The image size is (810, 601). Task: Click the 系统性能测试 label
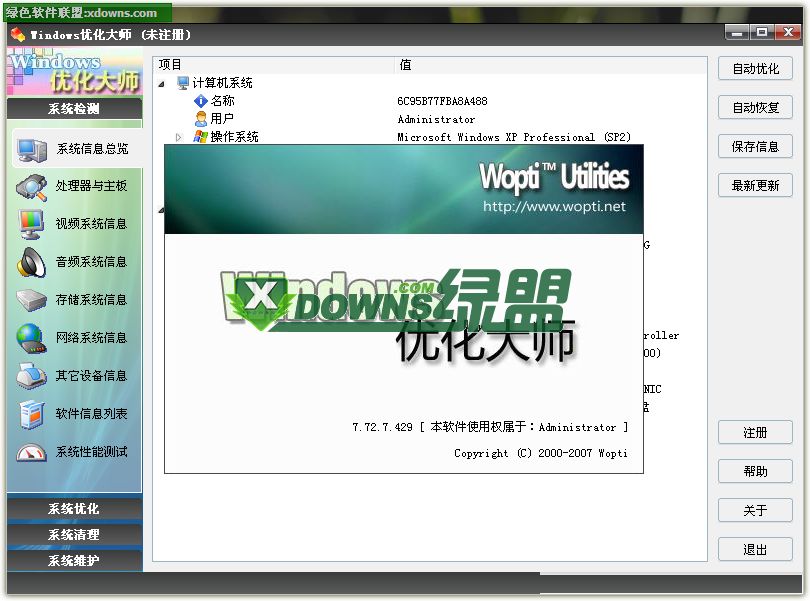tap(91, 452)
